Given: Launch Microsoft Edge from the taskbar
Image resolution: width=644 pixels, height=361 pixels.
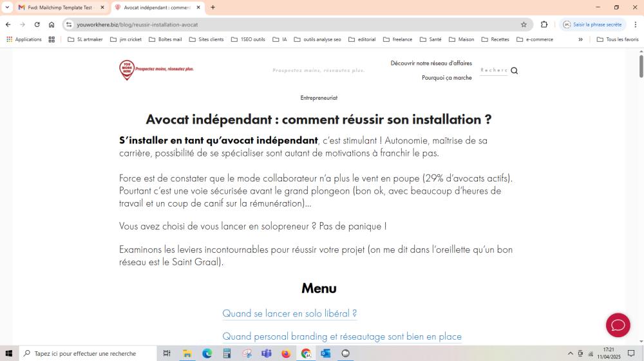Looking at the screenshot, I should pyautogui.click(x=207, y=353).
